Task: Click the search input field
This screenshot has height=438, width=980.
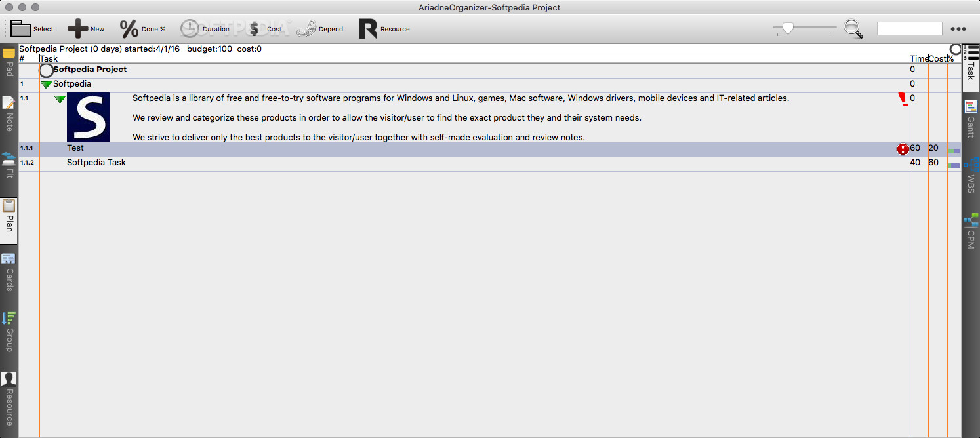Action: tap(909, 28)
